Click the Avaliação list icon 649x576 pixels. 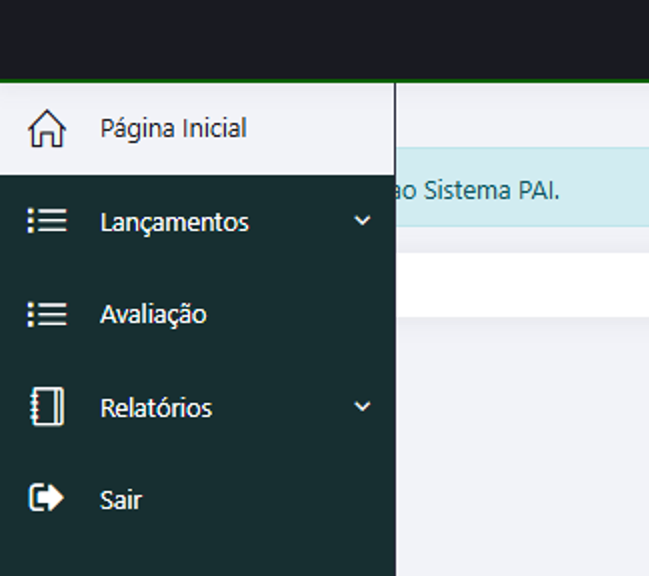click(46, 314)
